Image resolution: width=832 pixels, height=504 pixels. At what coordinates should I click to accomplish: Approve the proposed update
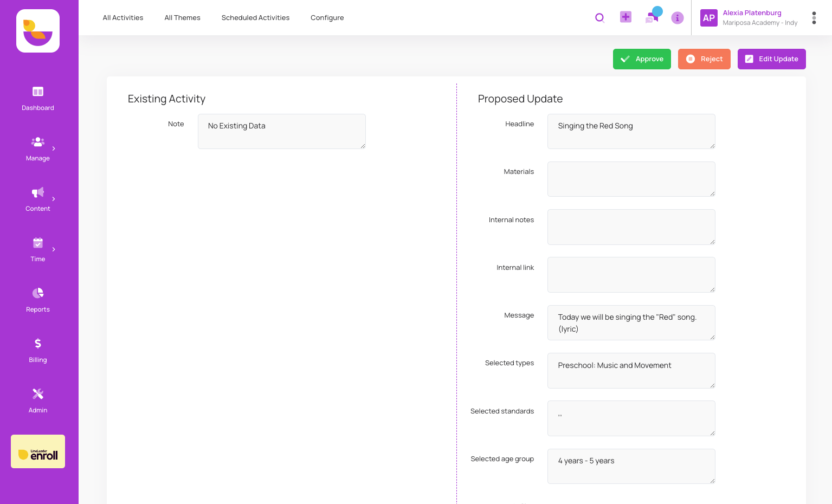pos(642,59)
